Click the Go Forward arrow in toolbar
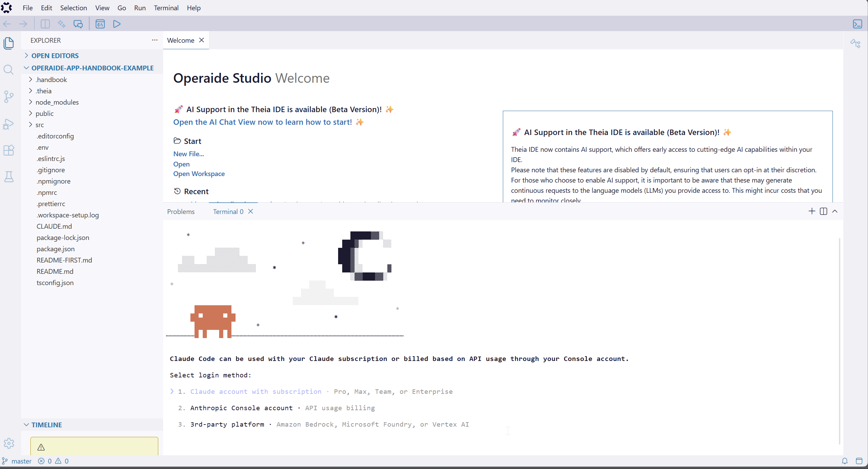Image resolution: width=868 pixels, height=469 pixels. click(x=23, y=24)
